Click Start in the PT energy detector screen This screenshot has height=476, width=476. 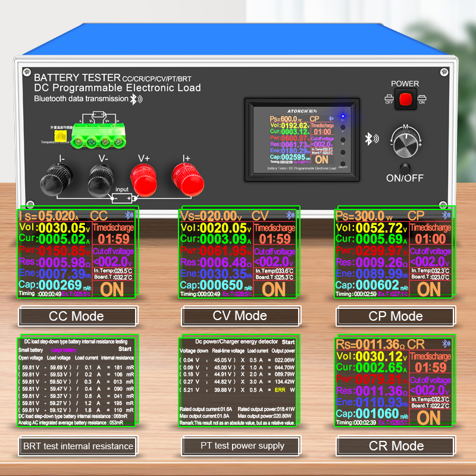coord(288,342)
